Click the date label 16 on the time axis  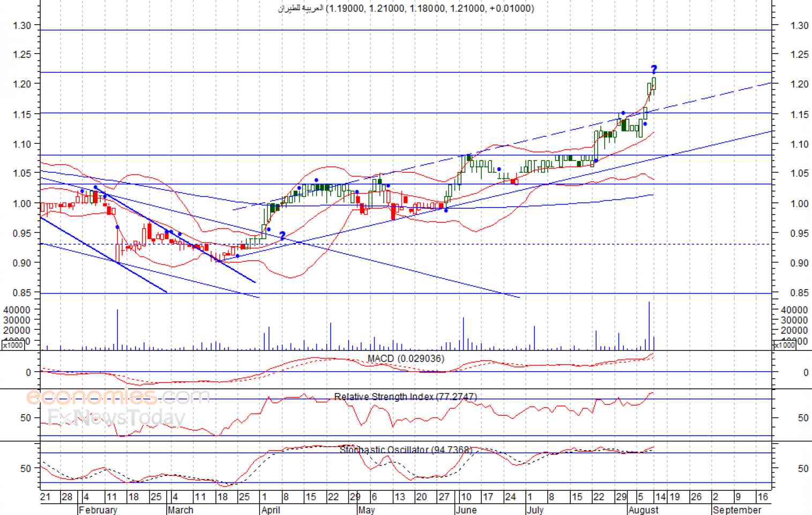click(x=762, y=497)
